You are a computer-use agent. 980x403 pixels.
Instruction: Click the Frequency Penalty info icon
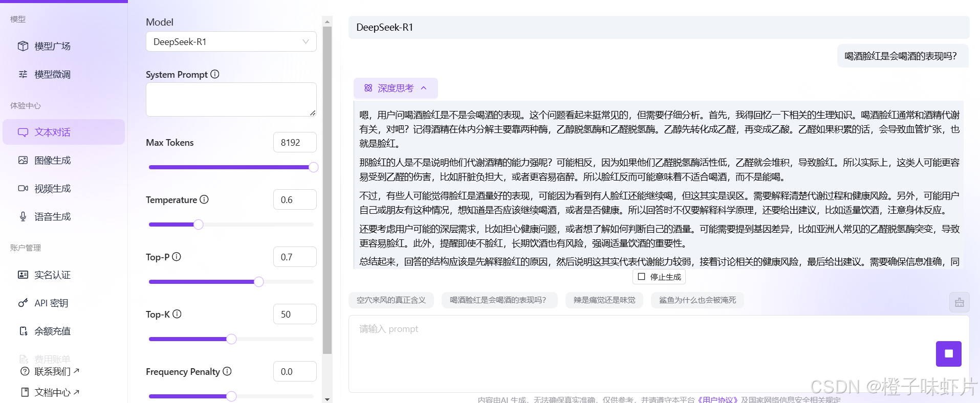coord(227,371)
